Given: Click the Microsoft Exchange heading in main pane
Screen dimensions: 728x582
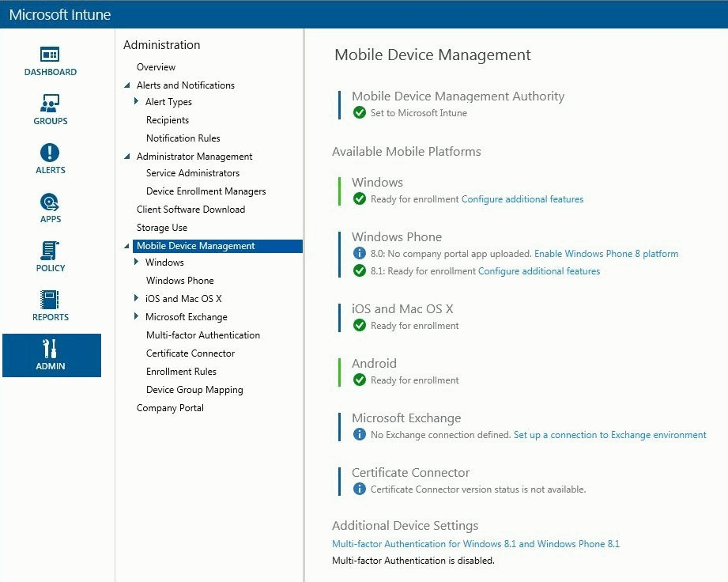Looking at the screenshot, I should pos(407,418).
